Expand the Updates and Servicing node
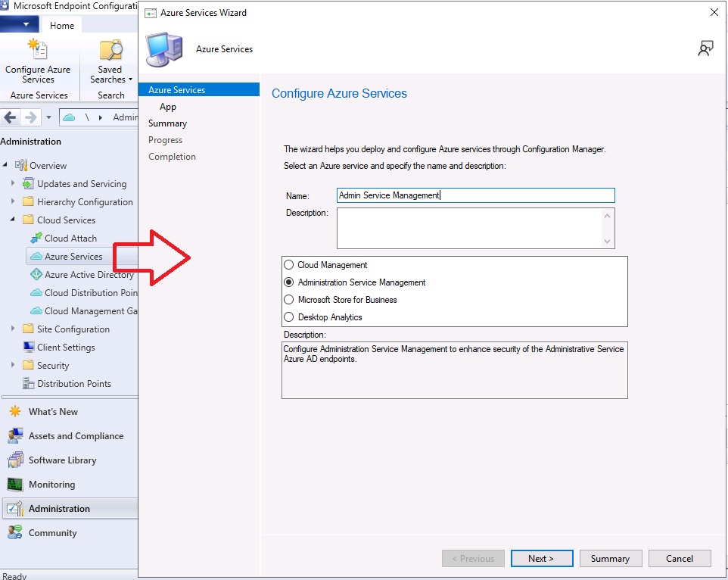This screenshot has width=728, height=580. (x=13, y=183)
